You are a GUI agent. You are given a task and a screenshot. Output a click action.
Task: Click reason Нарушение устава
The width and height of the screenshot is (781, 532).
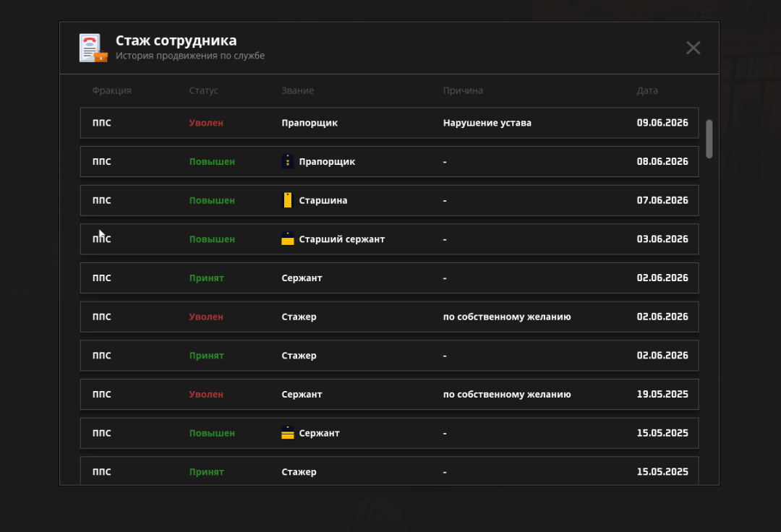click(487, 123)
